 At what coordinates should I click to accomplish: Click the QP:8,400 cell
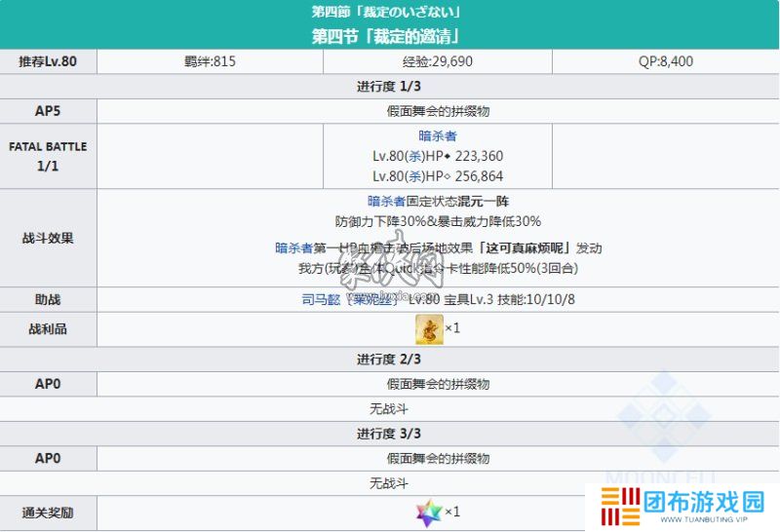coord(666,61)
